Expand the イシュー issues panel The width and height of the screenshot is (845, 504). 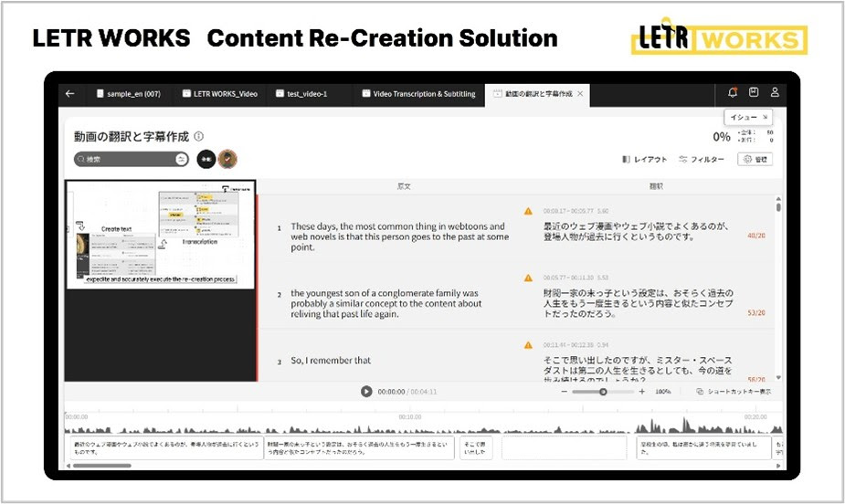pos(750,117)
